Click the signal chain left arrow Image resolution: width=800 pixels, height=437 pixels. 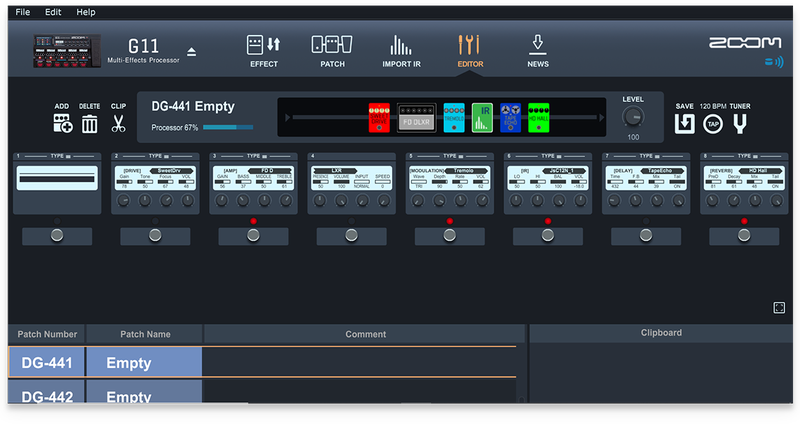point(287,118)
